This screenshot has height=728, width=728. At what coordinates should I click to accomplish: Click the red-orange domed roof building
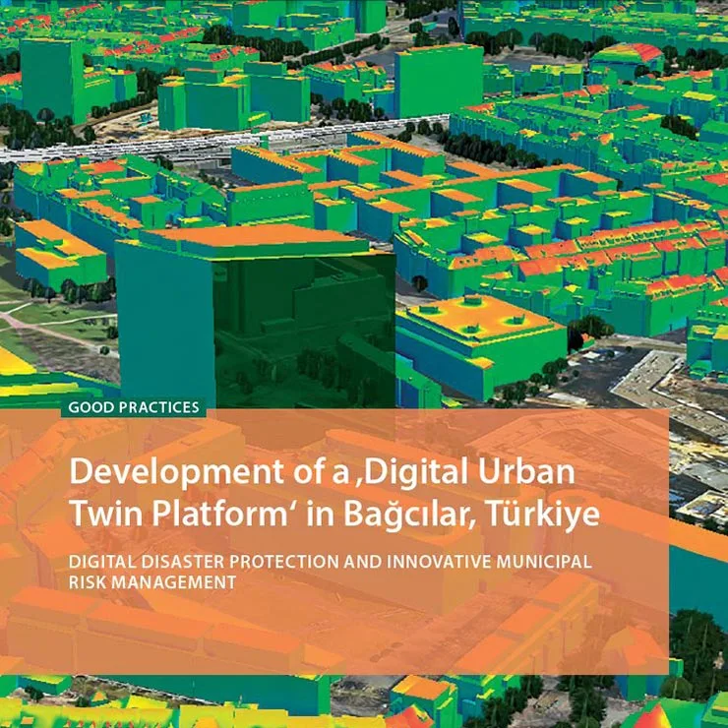tap(627, 55)
